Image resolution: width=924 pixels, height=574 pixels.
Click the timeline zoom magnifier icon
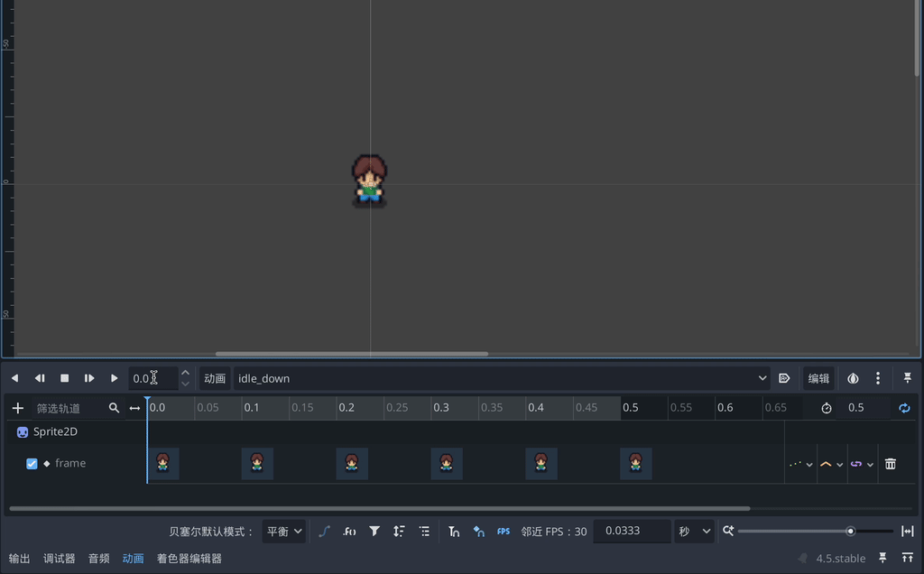point(728,531)
